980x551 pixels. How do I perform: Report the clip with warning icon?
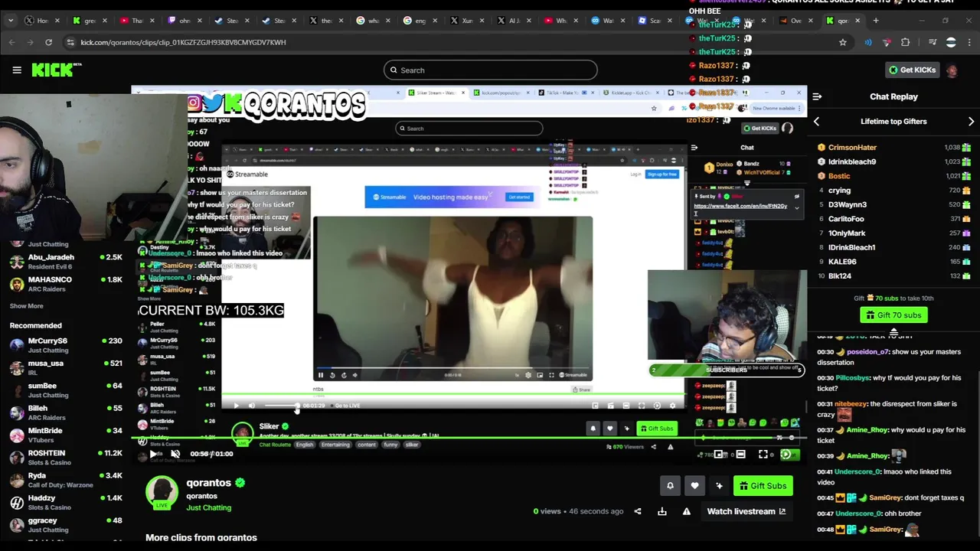687,511
